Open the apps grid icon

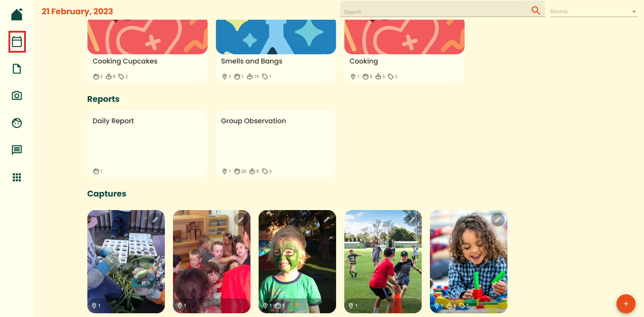17,177
